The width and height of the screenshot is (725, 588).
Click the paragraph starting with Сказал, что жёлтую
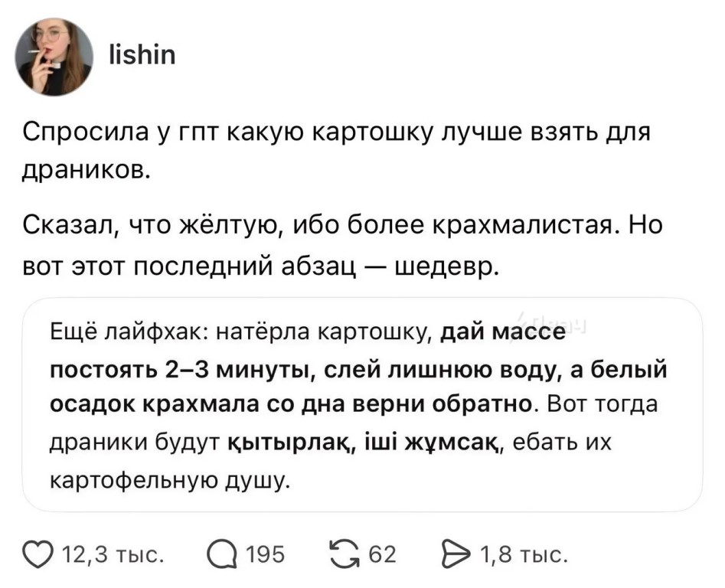343,246
